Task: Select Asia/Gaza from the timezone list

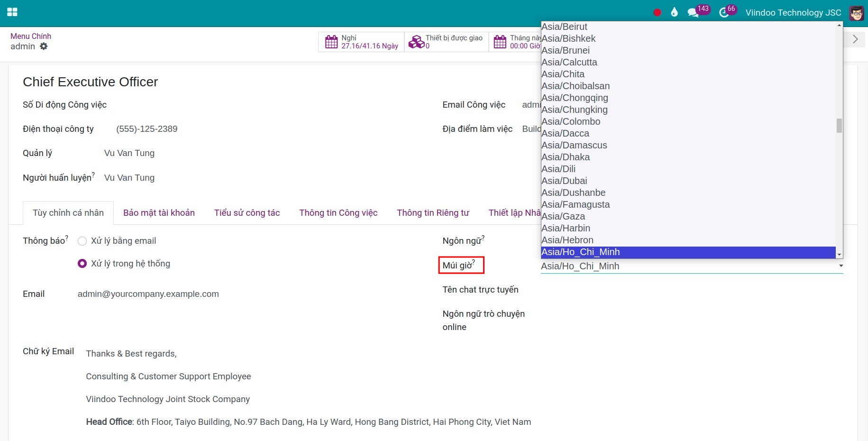Action: (x=688, y=216)
